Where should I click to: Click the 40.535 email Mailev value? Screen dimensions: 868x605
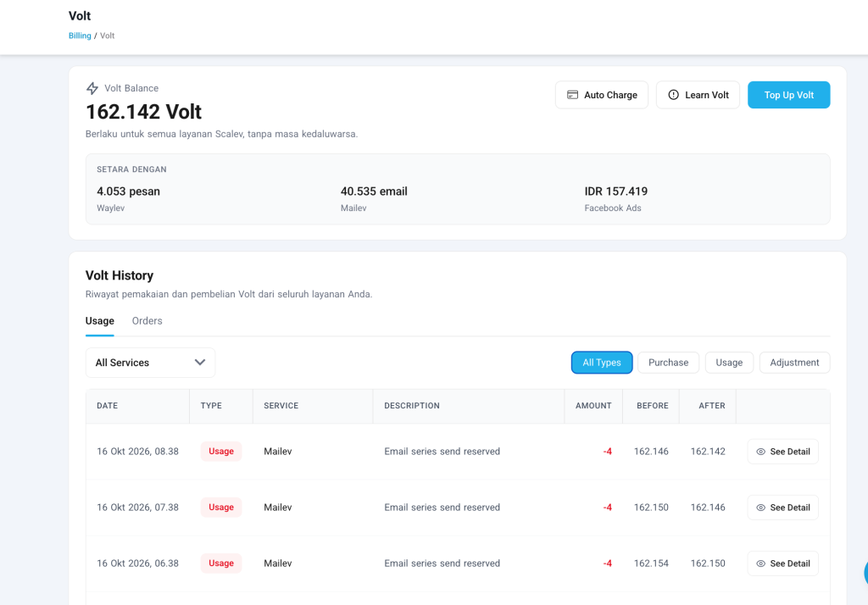point(374,191)
